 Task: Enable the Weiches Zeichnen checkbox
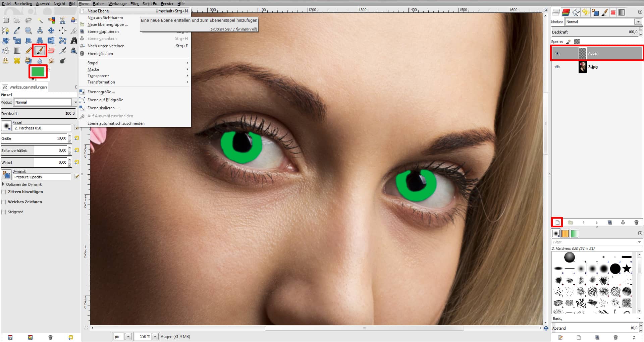[x=3, y=202]
